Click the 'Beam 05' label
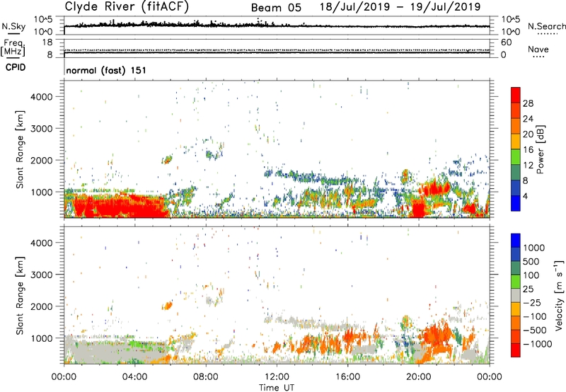 (x=276, y=7)
